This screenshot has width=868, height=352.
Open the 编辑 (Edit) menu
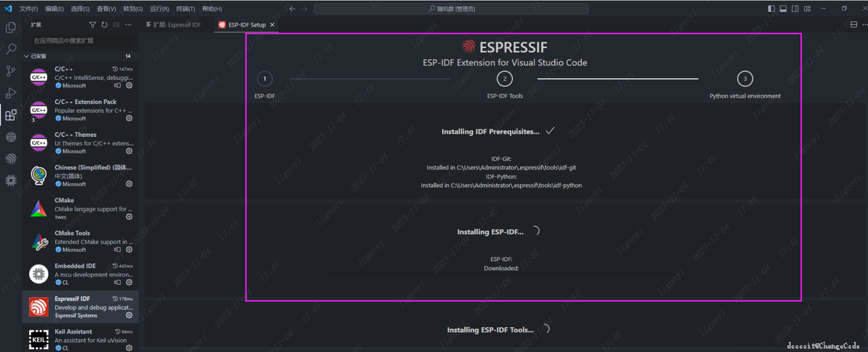(54, 9)
